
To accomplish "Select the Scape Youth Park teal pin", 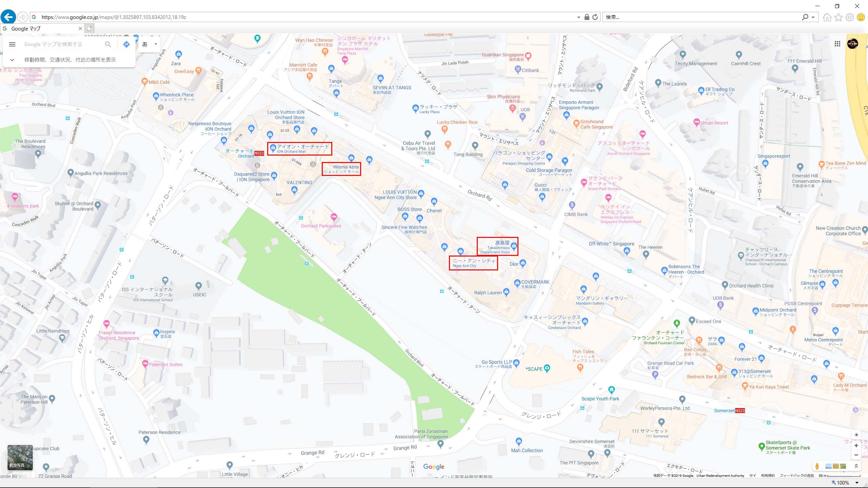I will pos(611,389).
